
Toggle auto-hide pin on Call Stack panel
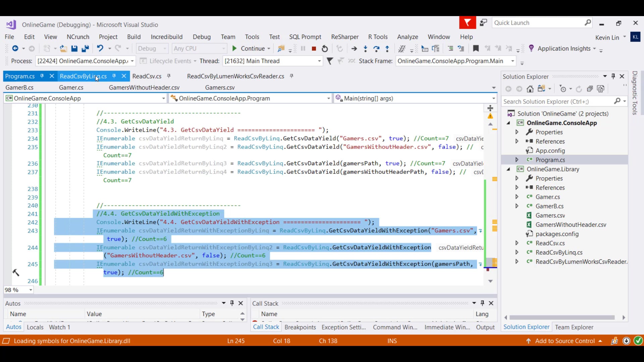[x=482, y=303]
